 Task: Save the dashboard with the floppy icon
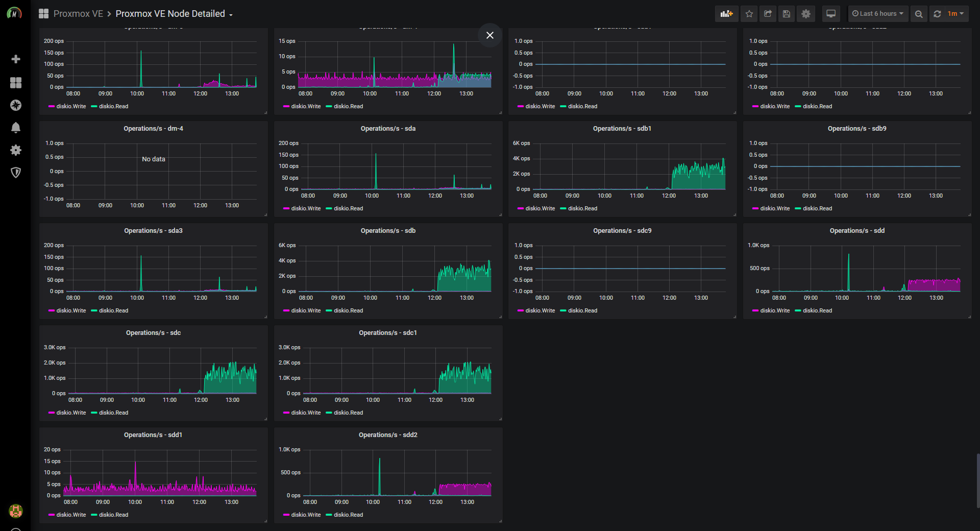pyautogui.click(x=787, y=14)
